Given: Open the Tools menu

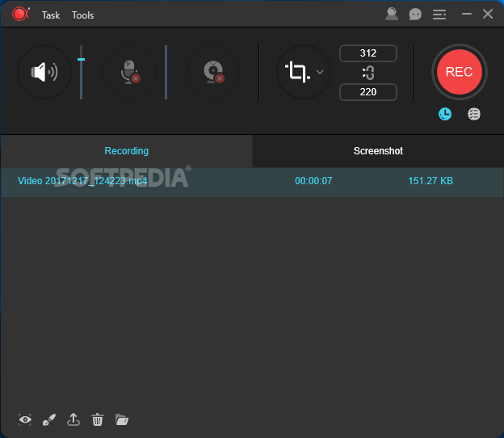Looking at the screenshot, I should coord(83,15).
